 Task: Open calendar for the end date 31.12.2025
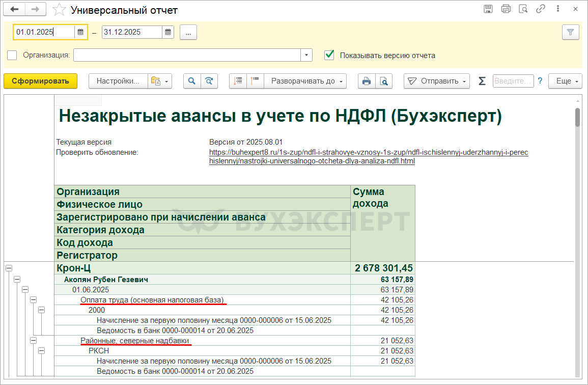click(168, 32)
